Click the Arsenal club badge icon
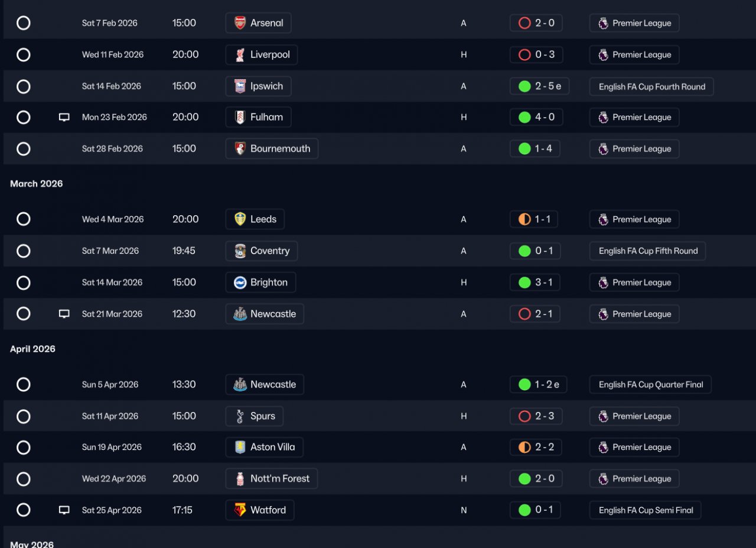 pyautogui.click(x=240, y=23)
